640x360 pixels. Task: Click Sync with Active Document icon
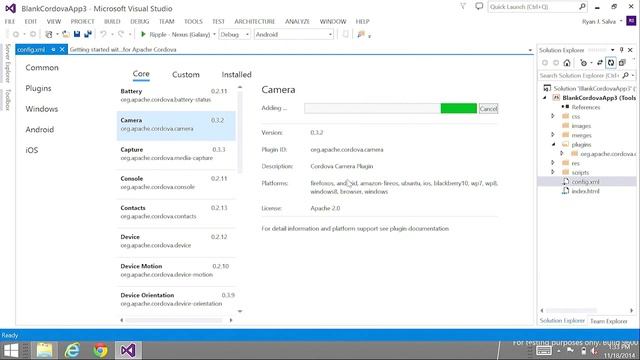pos(600,63)
